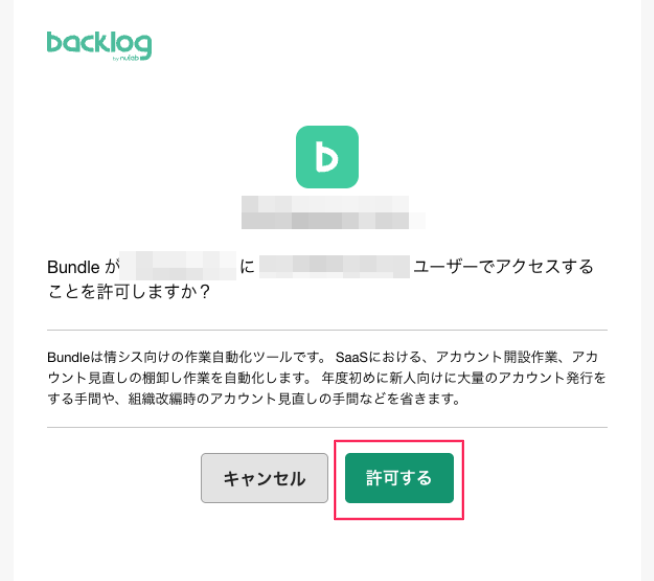The height and width of the screenshot is (581, 654).
Task: Click the green Bundle app icon
Action: click(x=327, y=157)
